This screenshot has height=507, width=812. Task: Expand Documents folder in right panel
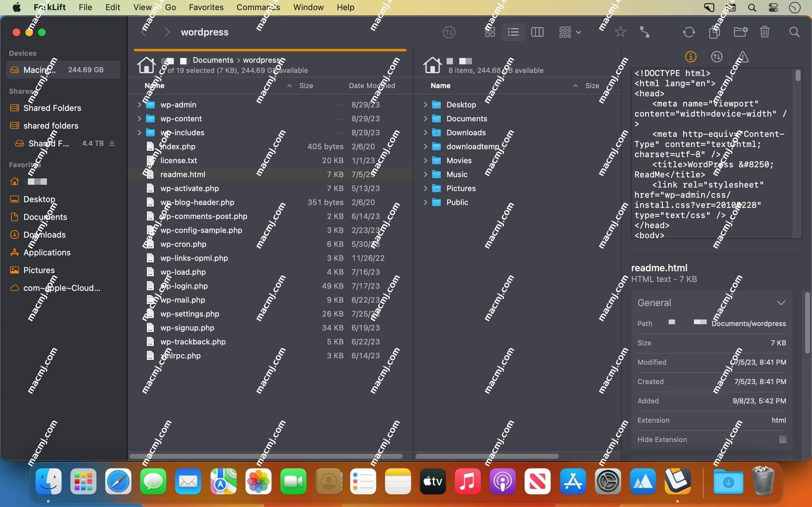(425, 119)
